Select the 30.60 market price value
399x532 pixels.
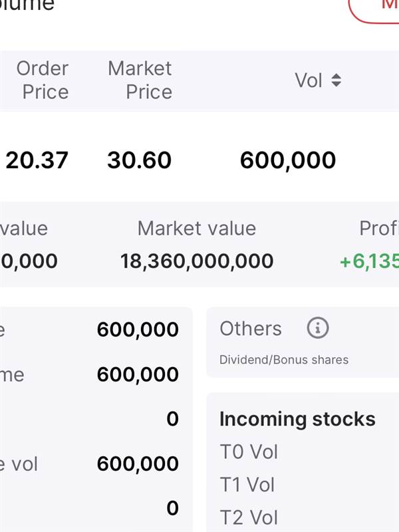click(x=139, y=160)
